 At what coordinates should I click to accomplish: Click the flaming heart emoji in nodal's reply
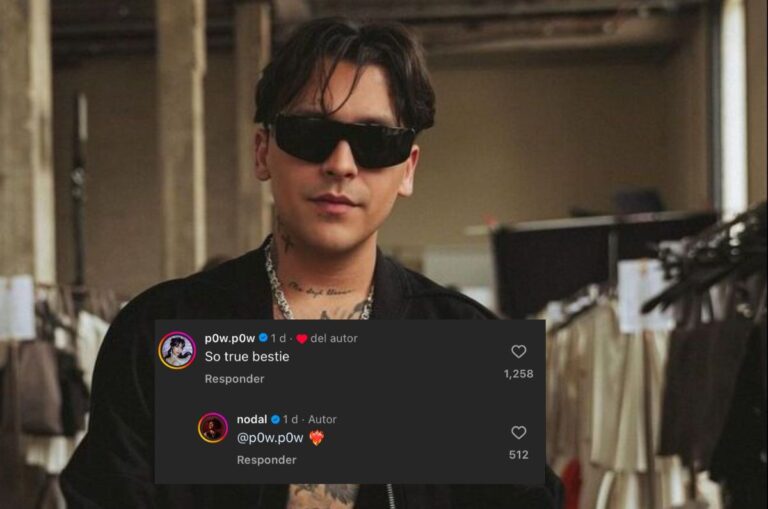[316, 437]
